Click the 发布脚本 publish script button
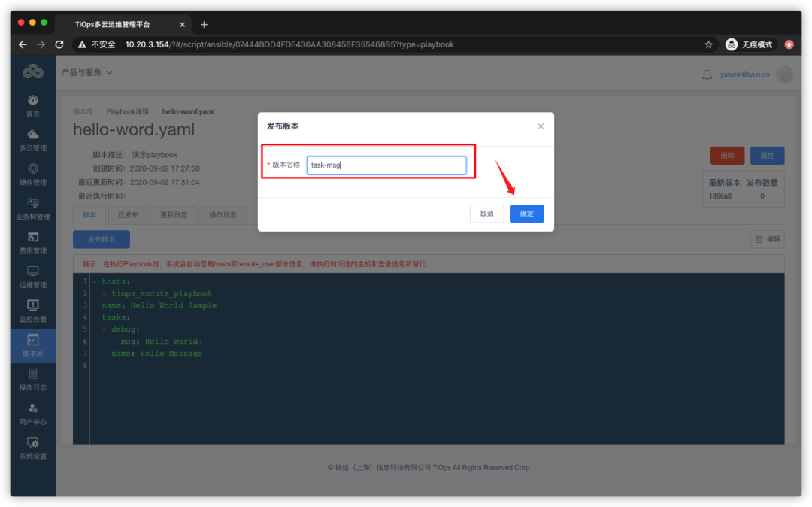The height and width of the screenshot is (507, 812). point(101,238)
